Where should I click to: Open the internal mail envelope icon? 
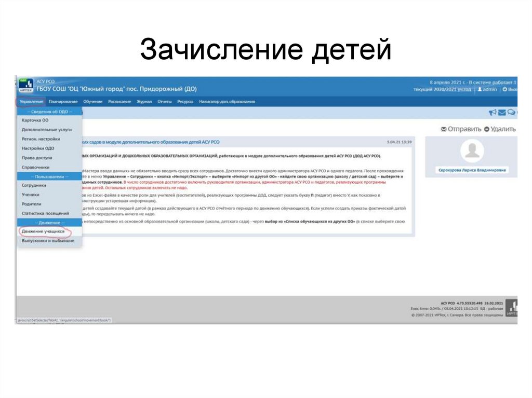click(502, 112)
